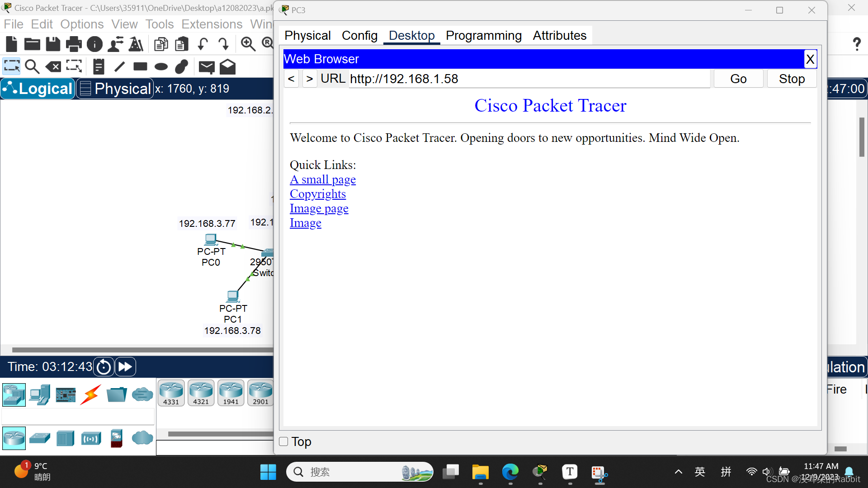The image size is (868, 488).
Task: Choose the Draw Freeform tool
Action: coord(182,66)
